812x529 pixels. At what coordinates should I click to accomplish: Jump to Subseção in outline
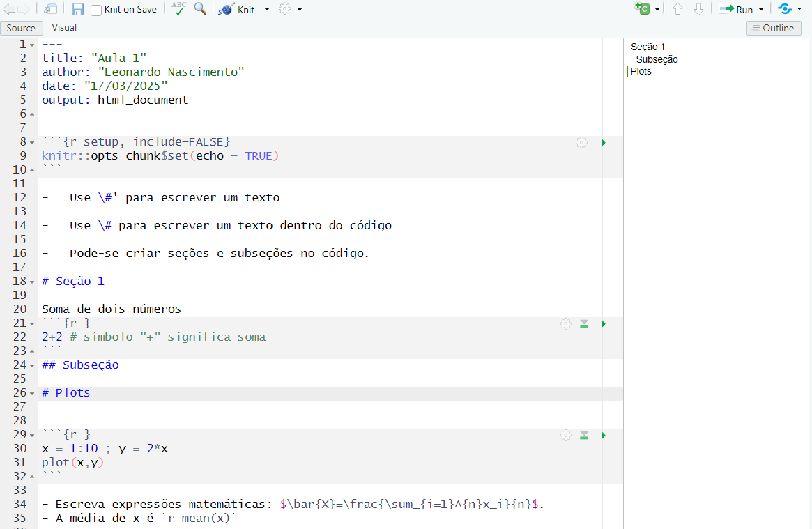[x=657, y=59]
